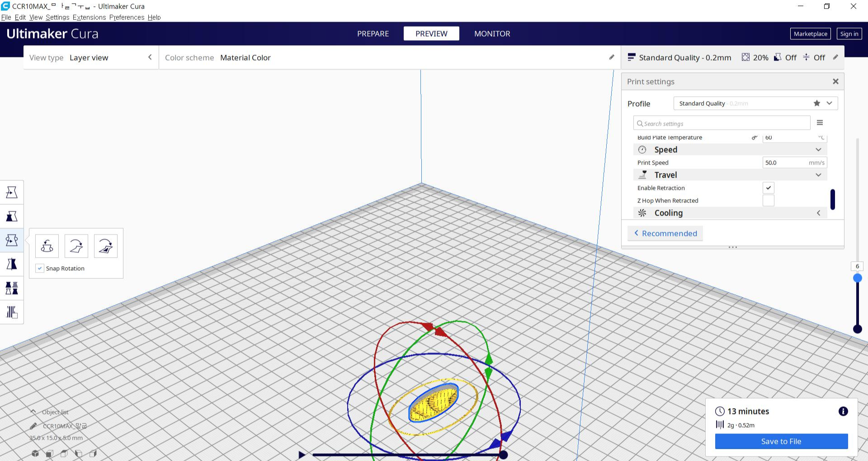The image size is (868, 461).
Task: Click the path slider handle at bottom
Action: click(503, 455)
